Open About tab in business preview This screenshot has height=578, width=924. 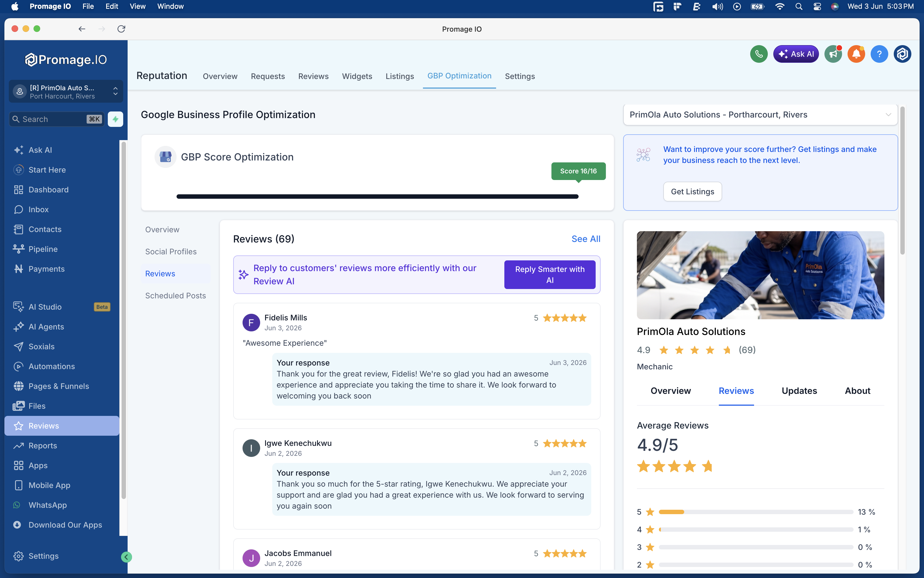857,391
